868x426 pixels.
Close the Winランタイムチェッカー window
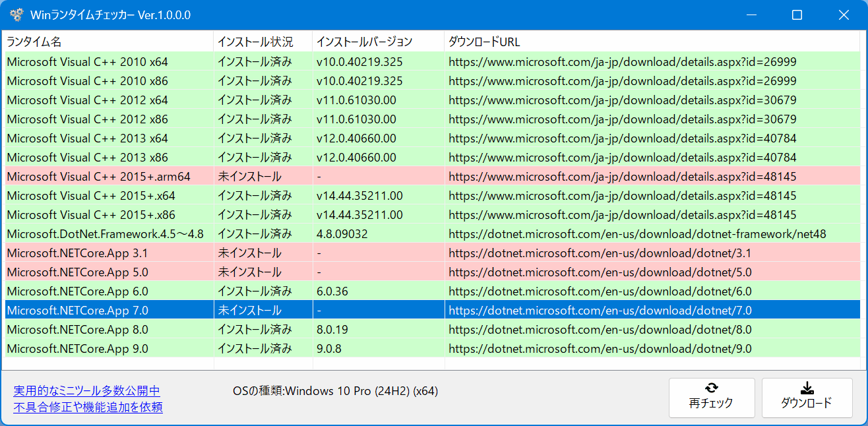click(844, 15)
